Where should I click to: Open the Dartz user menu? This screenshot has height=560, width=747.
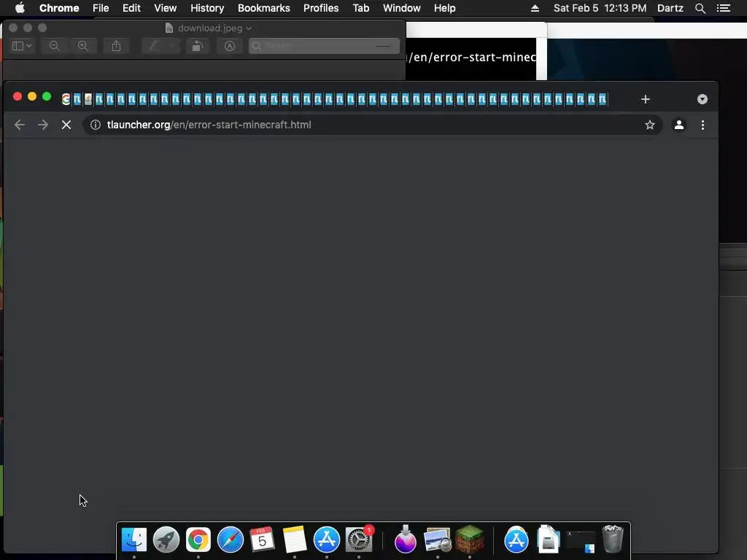[670, 8]
